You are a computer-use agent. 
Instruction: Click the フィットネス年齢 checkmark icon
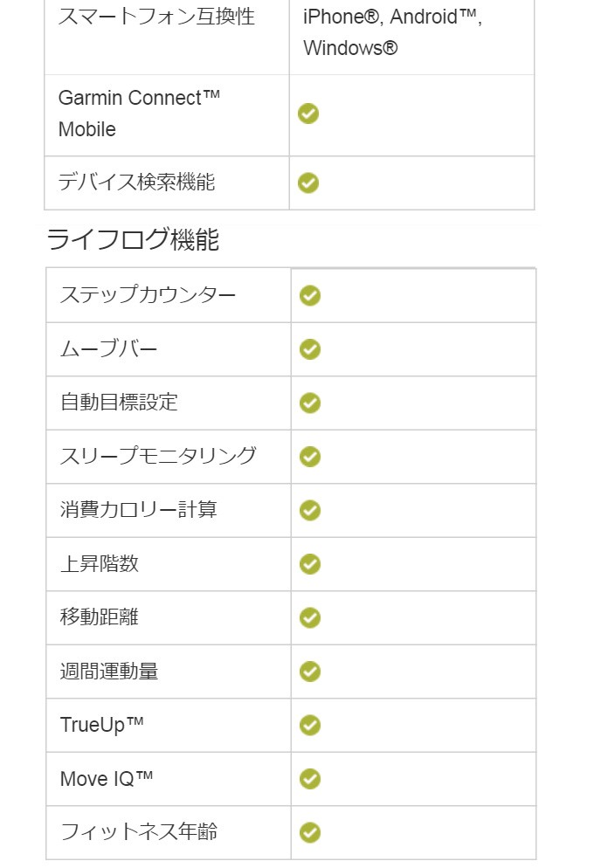[x=310, y=832]
